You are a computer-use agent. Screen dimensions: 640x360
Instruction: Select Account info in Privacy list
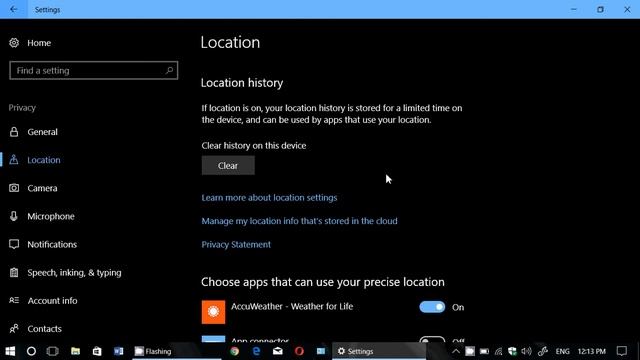click(x=52, y=301)
